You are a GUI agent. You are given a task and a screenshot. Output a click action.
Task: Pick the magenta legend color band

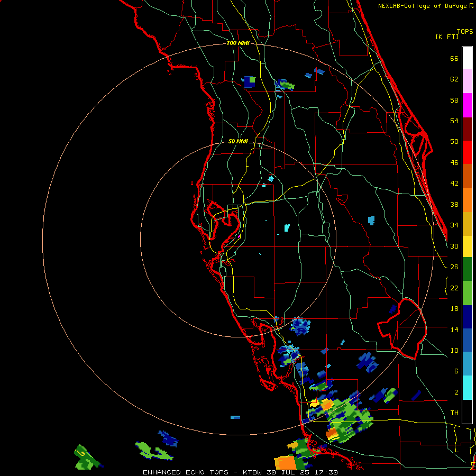click(x=467, y=105)
